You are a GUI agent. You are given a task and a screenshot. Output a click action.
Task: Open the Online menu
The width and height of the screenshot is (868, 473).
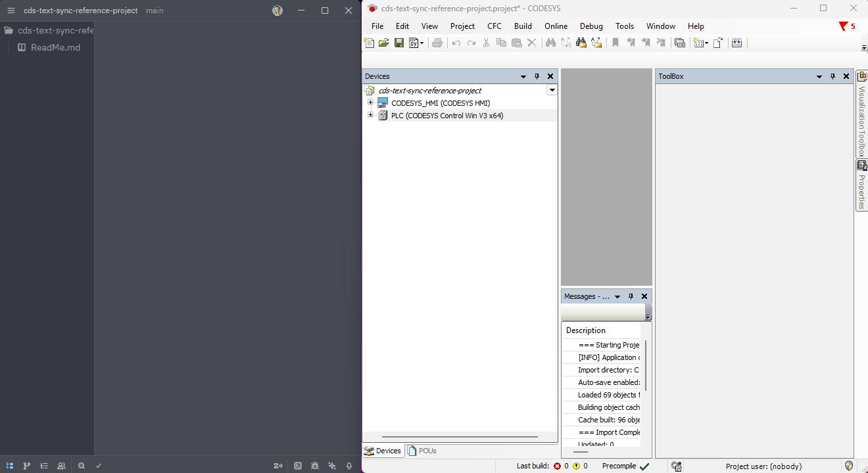(x=556, y=26)
